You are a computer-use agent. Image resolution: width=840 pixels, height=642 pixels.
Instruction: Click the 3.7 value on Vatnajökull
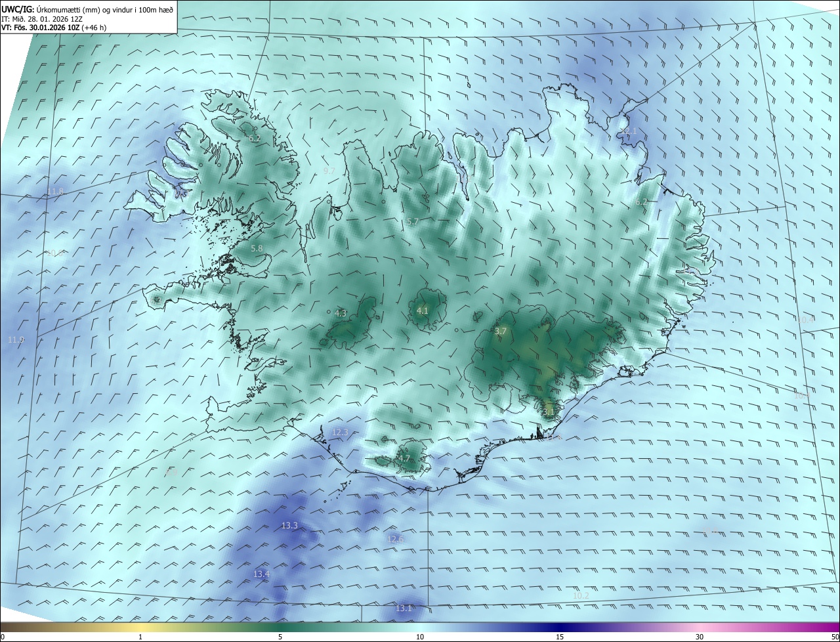pyautogui.click(x=501, y=332)
